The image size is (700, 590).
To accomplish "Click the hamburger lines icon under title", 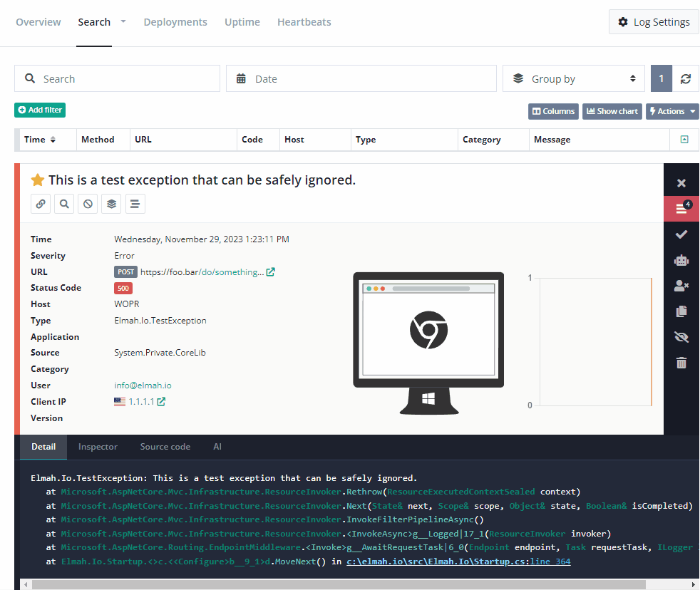I will pos(135,204).
